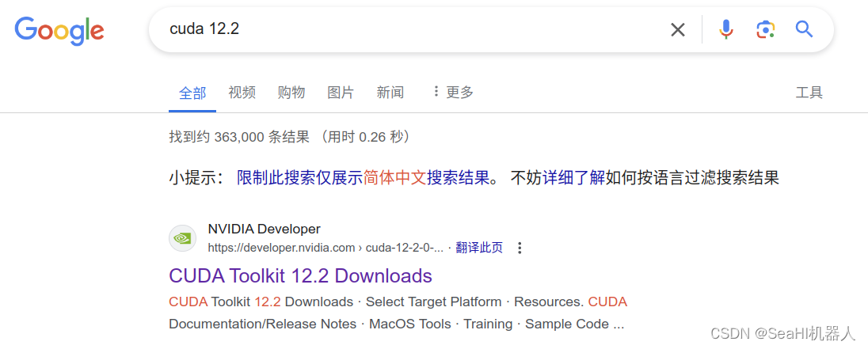Screen dimensions: 868x349
Task: Switch to the 新闻 tab
Action: (390, 93)
